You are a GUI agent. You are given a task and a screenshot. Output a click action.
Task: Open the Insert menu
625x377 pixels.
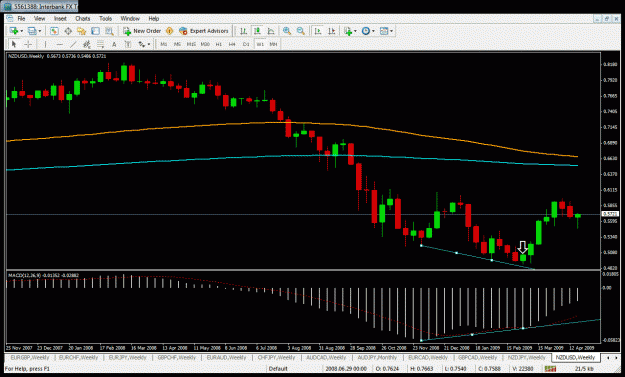[x=60, y=18]
